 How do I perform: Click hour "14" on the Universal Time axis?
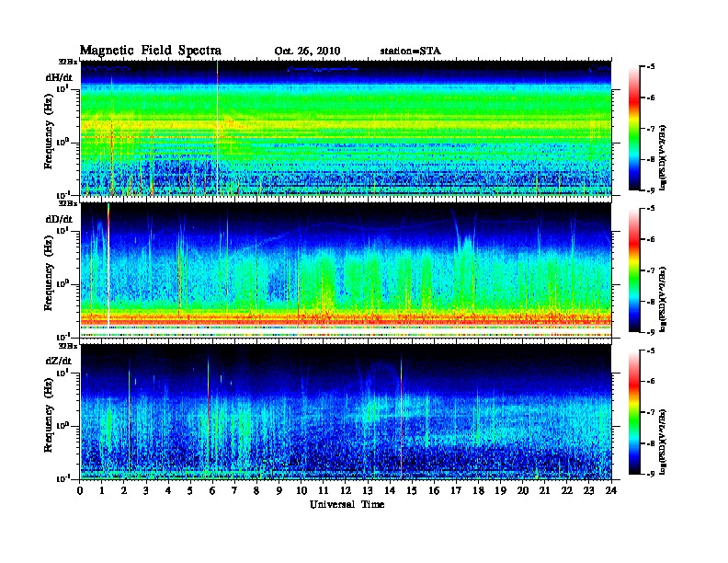tap(390, 490)
